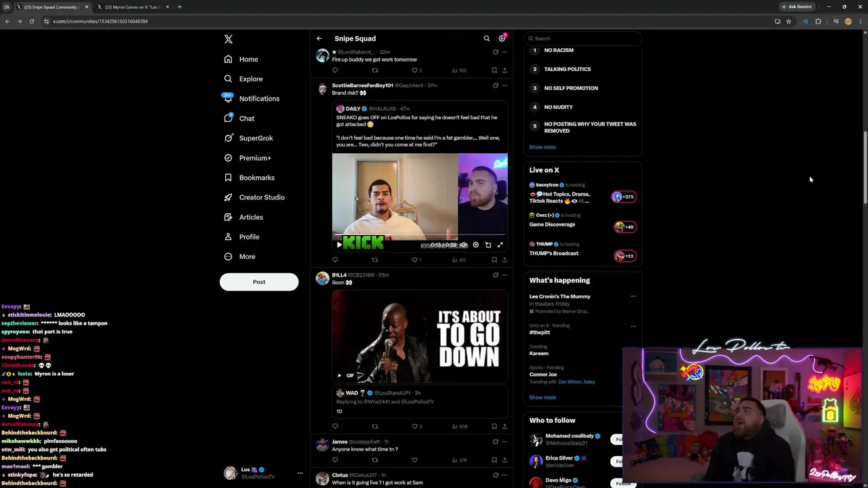Reply to James 'Anyone know what time' post

(335, 460)
